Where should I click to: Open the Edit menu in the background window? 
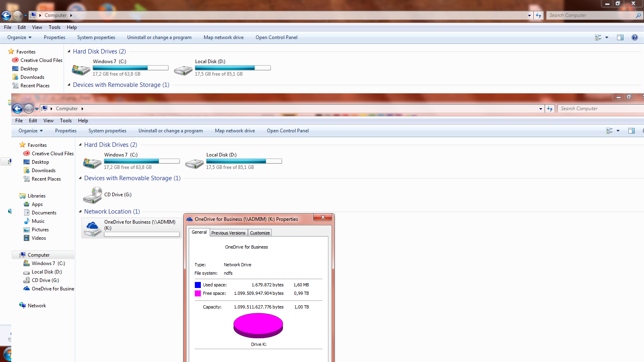[22, 27]
